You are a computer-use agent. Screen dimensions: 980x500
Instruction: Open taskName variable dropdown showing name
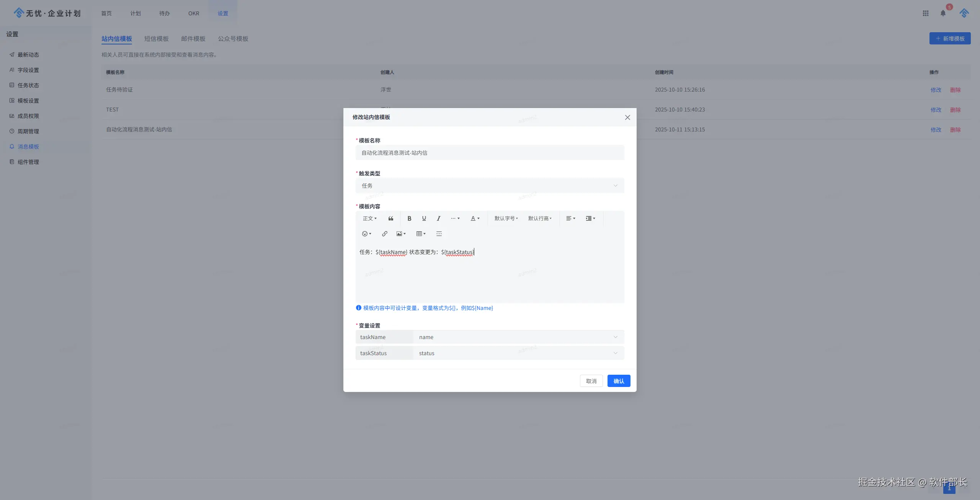(518, 337)
